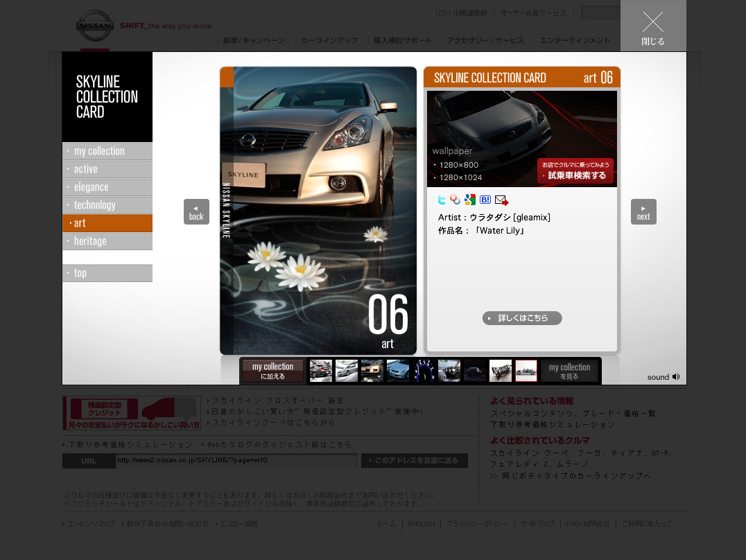Open アクセサリー/サービス navigation tab
This screenshot has width=746, height=560.
(485, 40)
